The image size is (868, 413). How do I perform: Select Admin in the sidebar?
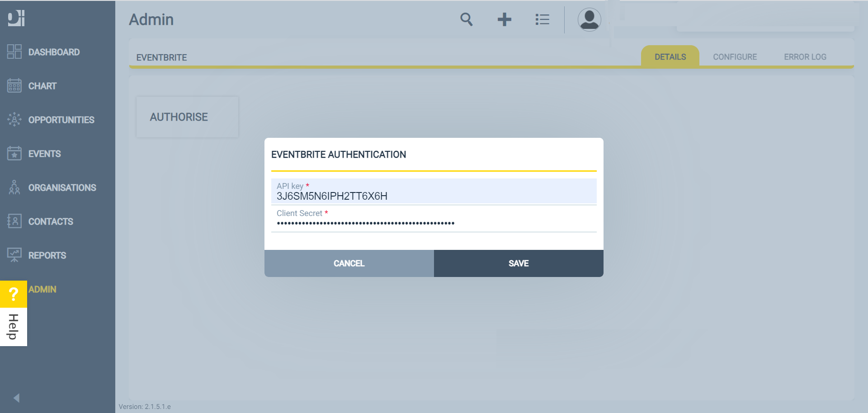(x=42, y=289)
